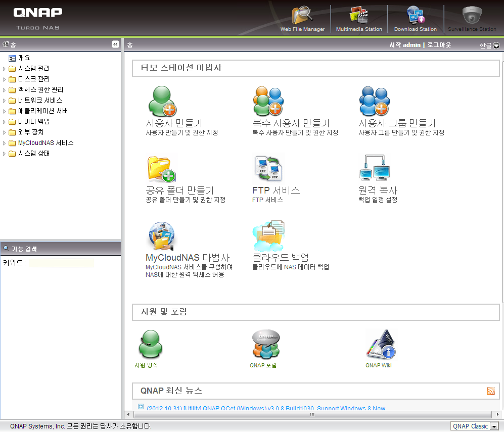
Task: Click the 키워드 search input field
Action: [61, 263]
